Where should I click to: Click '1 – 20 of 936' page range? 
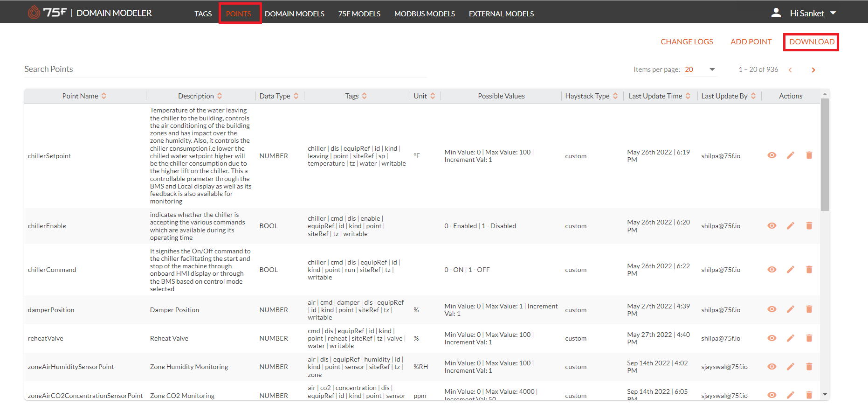click(x=758, y=70)
